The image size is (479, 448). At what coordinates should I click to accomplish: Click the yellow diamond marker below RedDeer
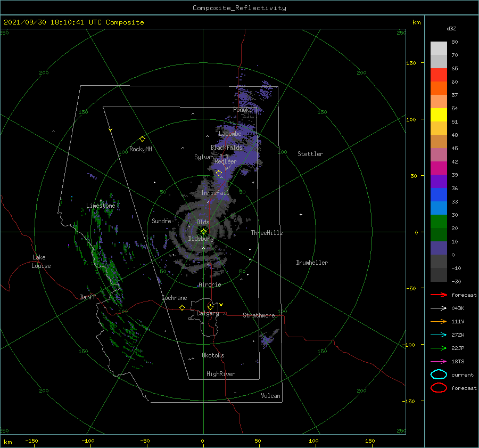click(x=219, y=173)
